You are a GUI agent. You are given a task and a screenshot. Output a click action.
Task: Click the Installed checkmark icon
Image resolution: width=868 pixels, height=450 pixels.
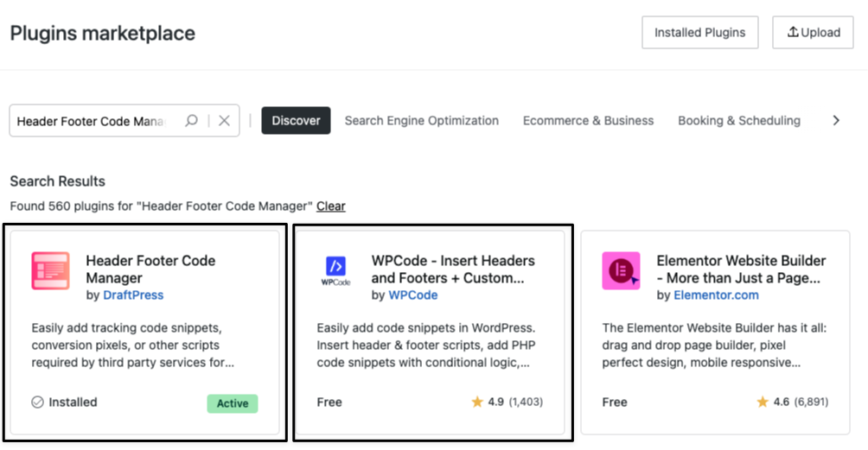37,402
